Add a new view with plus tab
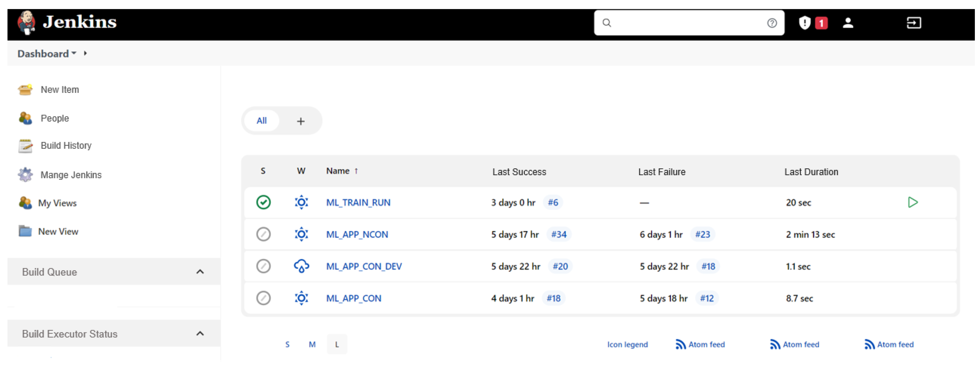The image size is (980, 369). [301, 121]
